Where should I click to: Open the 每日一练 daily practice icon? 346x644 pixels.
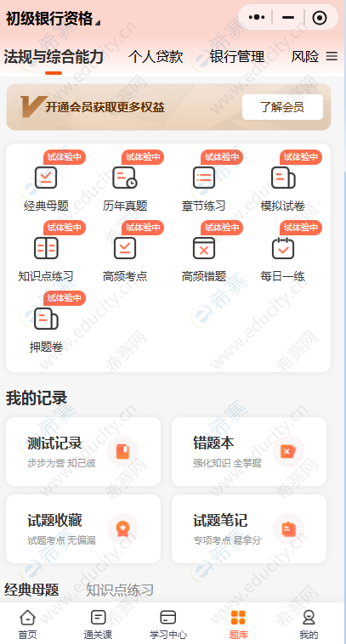click(x=283, y=248)
